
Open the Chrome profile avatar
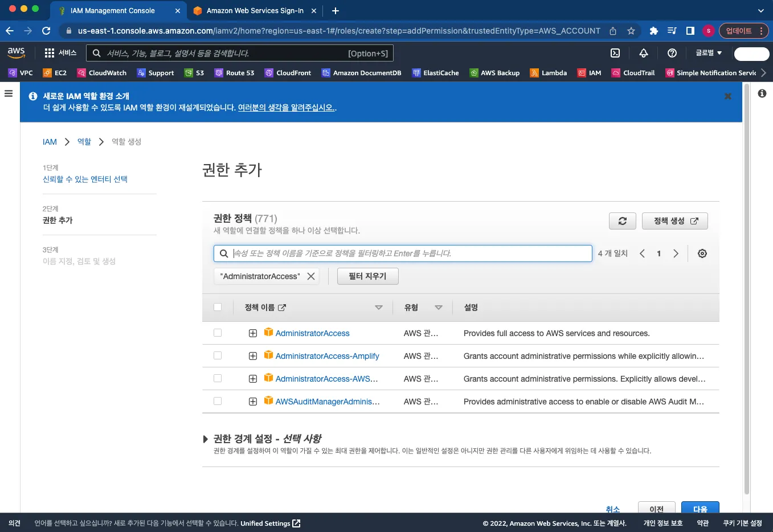pyautogui.click(x=709, y=31)
